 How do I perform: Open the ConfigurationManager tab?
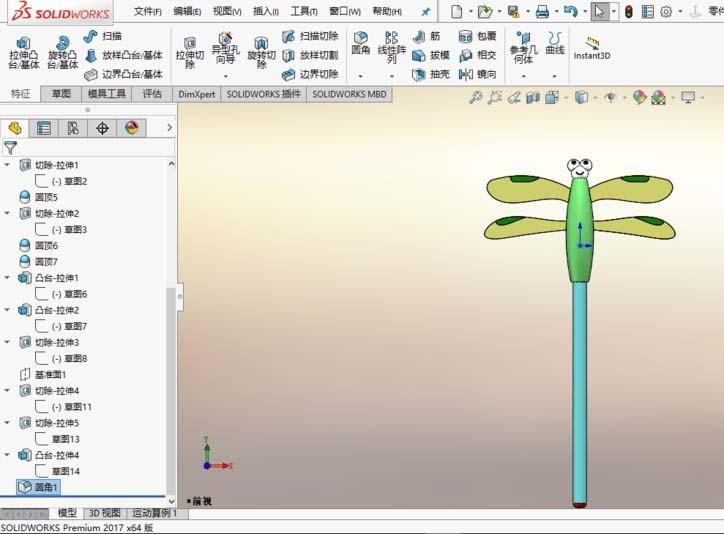[73, 128]
